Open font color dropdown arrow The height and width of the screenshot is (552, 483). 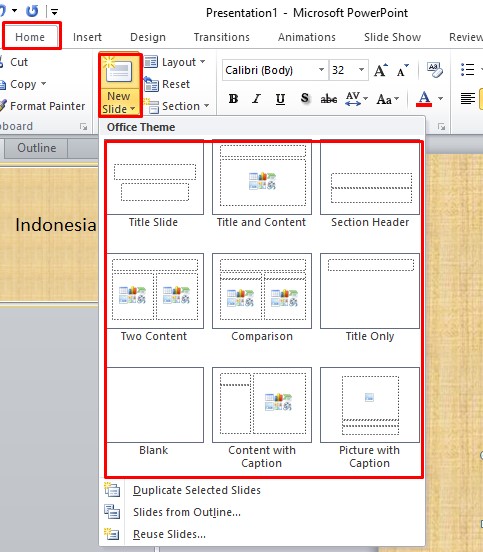(x=440, y=99)
